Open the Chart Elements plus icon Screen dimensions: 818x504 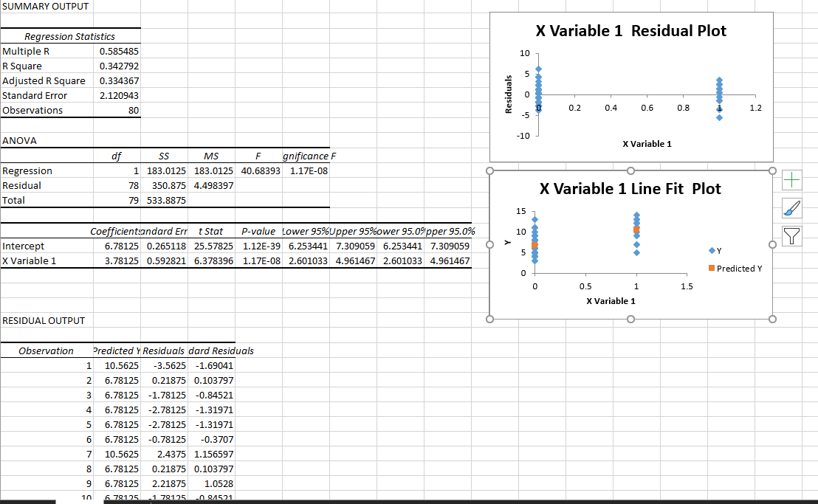(x=791, y=179)
